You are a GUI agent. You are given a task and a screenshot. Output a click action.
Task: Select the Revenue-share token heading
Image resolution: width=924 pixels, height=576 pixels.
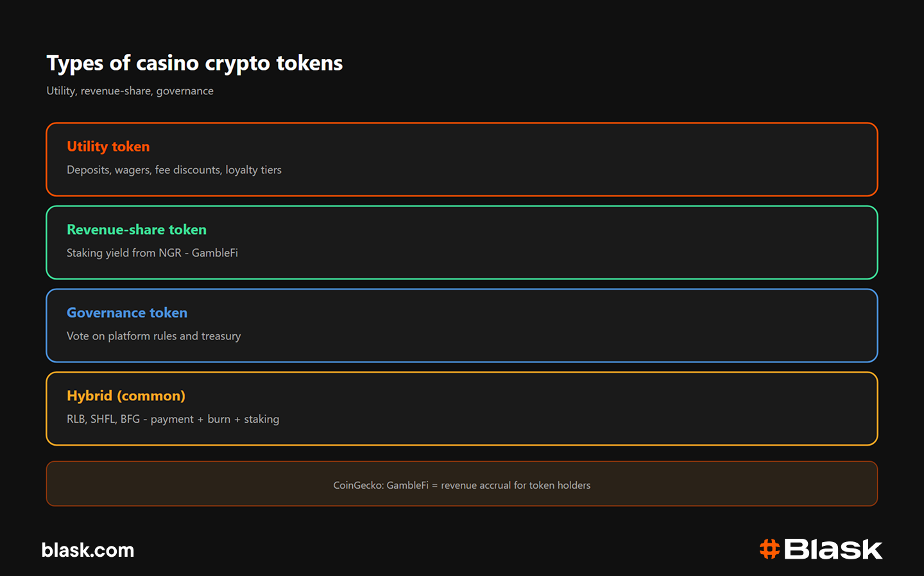pos(137,230)
